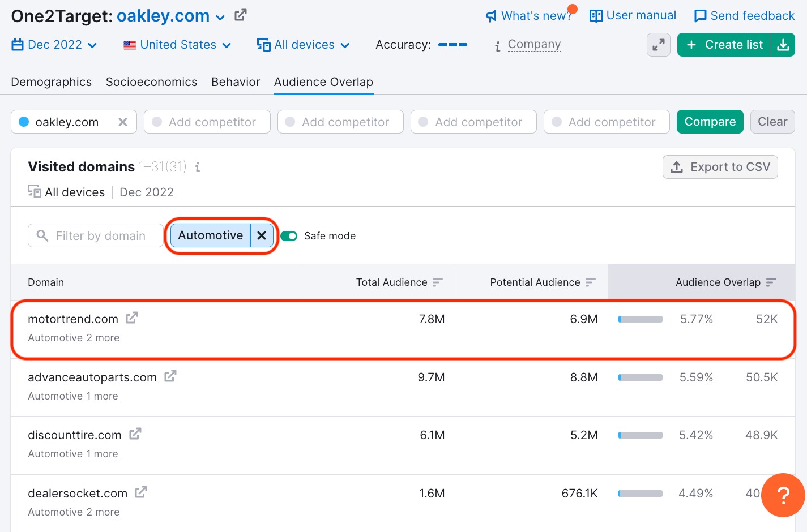Open the Dec 2022 date dropdown
Screen dimensions: 807x532
click(54, 45)
